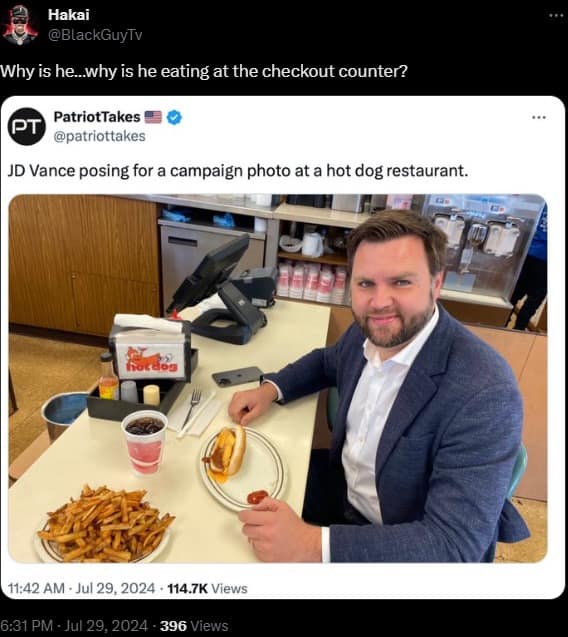This screenshot has height=637, width=568.
Task: Click the hotdog napkin dispenser in photo
Action: click(x=150, y=348)
